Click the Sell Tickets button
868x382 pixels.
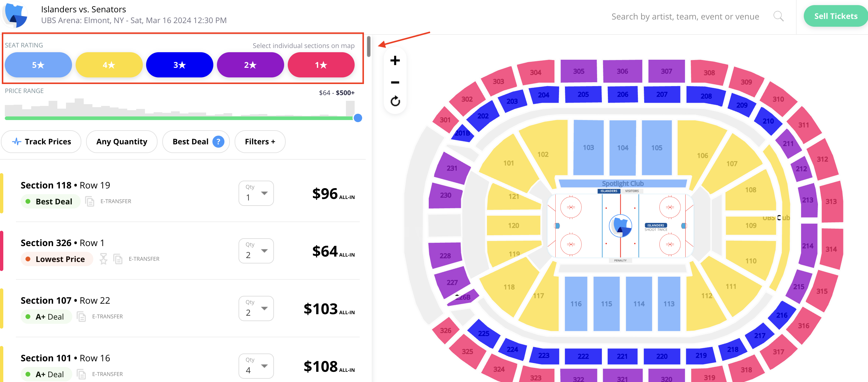tap(835, 16)
